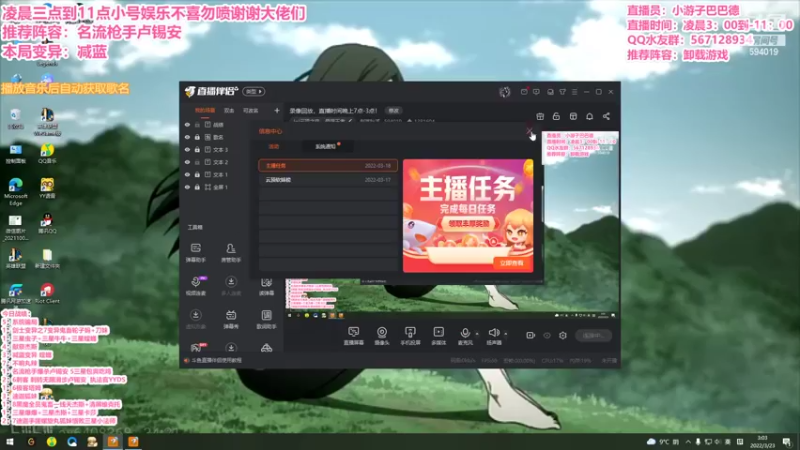Viewport: 800px width, 450px height.
Task: Expand the arrow next to the microphone
Action: [x=477, y=334]
